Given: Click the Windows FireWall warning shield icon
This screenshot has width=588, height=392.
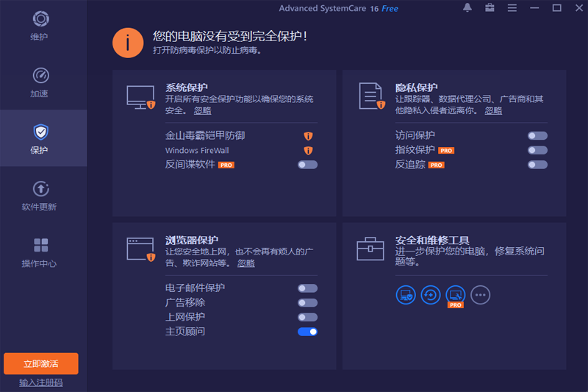Looking at the screenshot, I should (x=309, y=151).
